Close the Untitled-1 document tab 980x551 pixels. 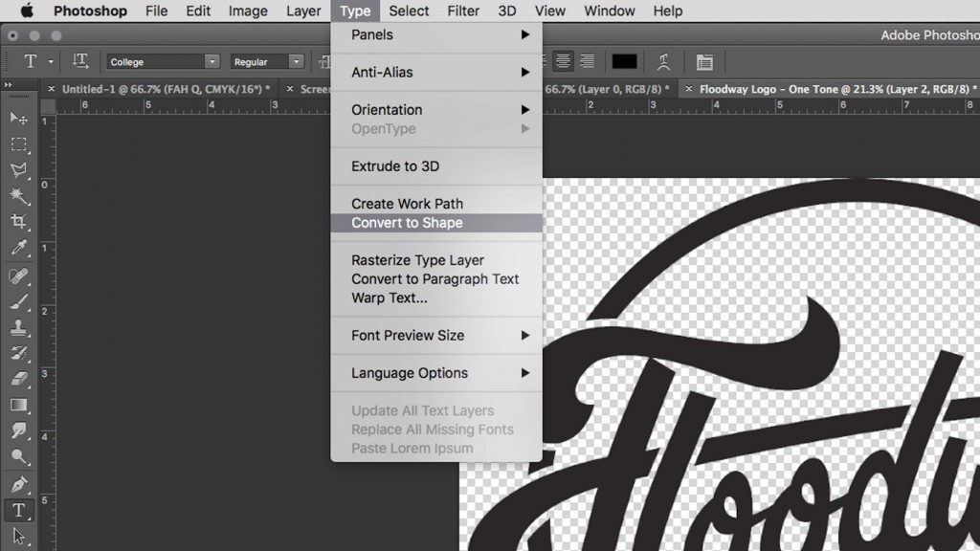[x=52, y=89]
